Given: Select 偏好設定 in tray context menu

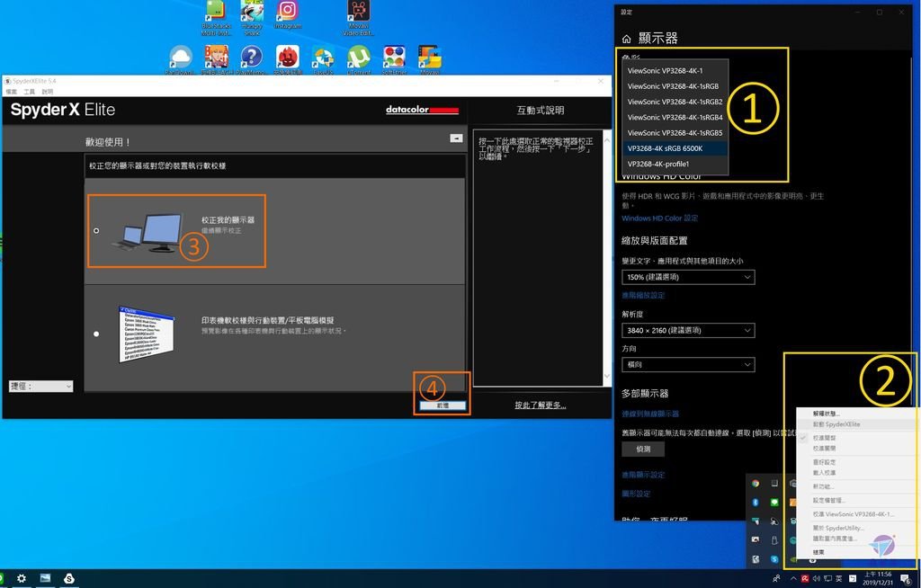Looking at the screenshot, I should pyautogui.click(x=856, y=462).
